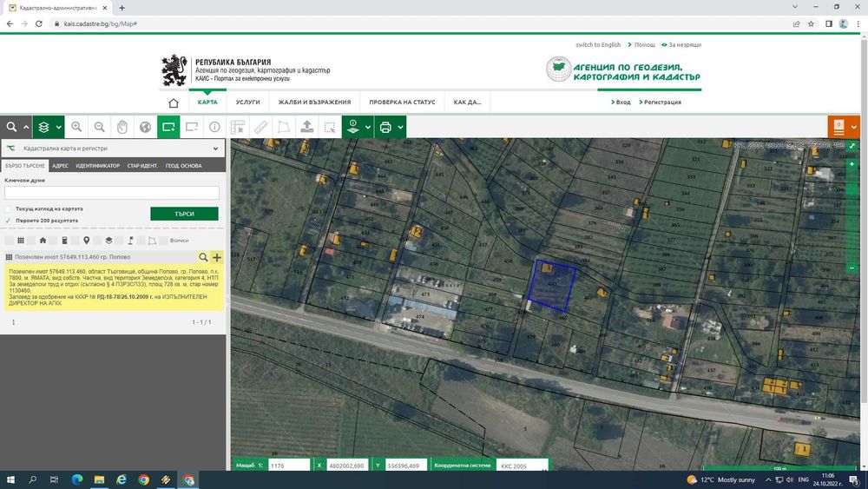Zoom to result with the magnifier icon
868x489 pixels.
203,257
